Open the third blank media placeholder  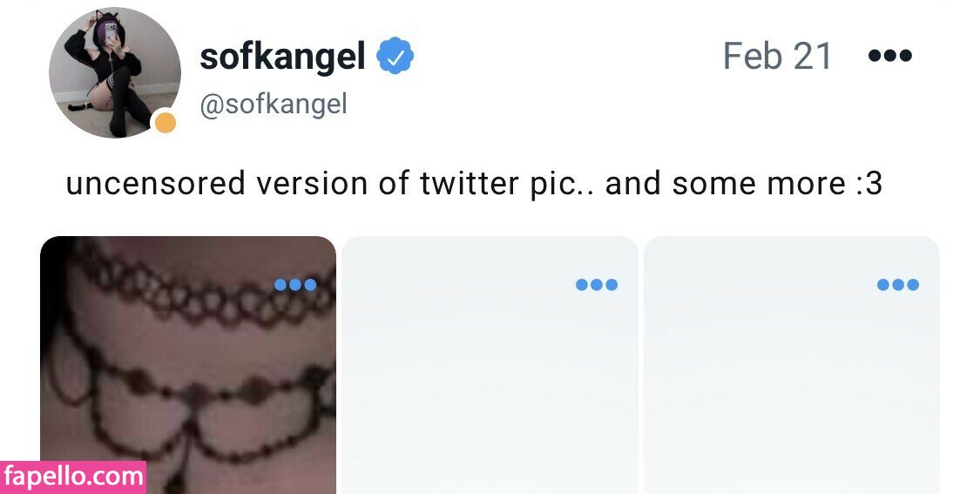point(791,383)
